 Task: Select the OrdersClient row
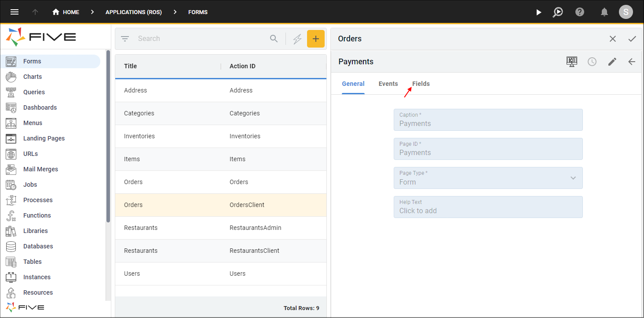(221, 205)
